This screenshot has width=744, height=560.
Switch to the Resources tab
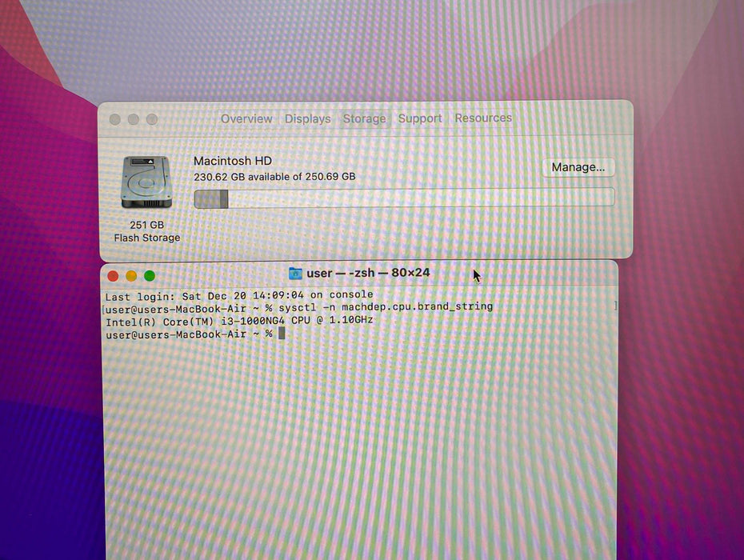tap(483, 118)
